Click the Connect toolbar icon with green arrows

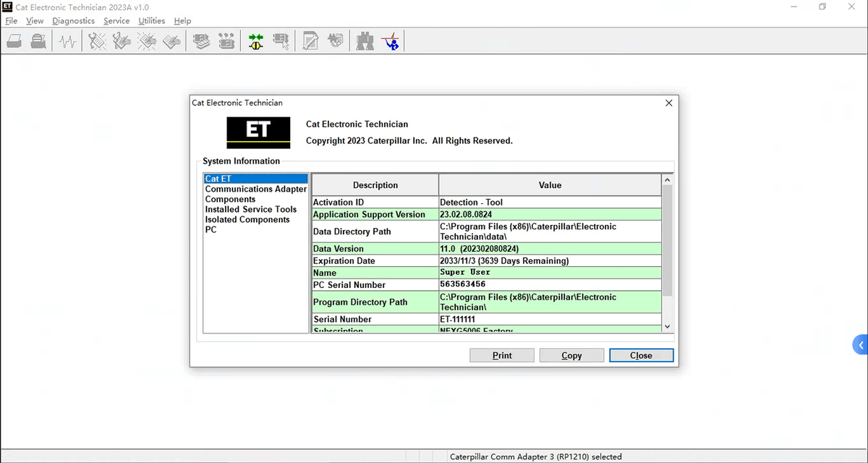point(256,41)
